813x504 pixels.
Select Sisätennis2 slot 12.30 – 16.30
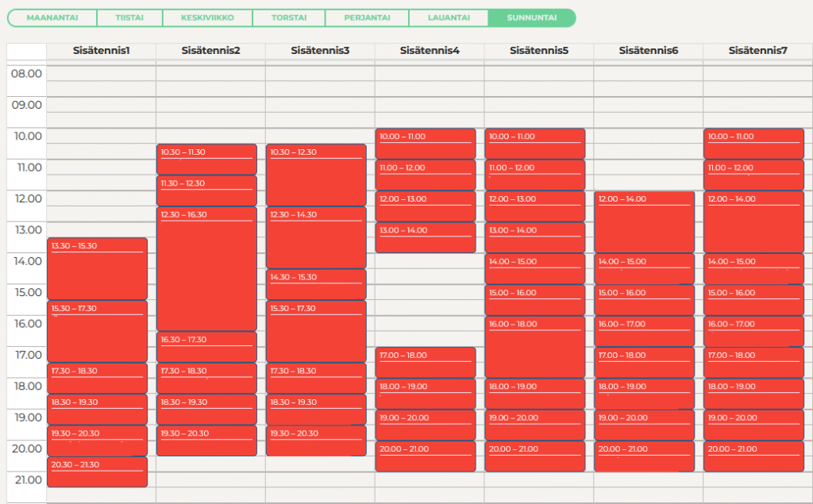[x=206, y=268]
